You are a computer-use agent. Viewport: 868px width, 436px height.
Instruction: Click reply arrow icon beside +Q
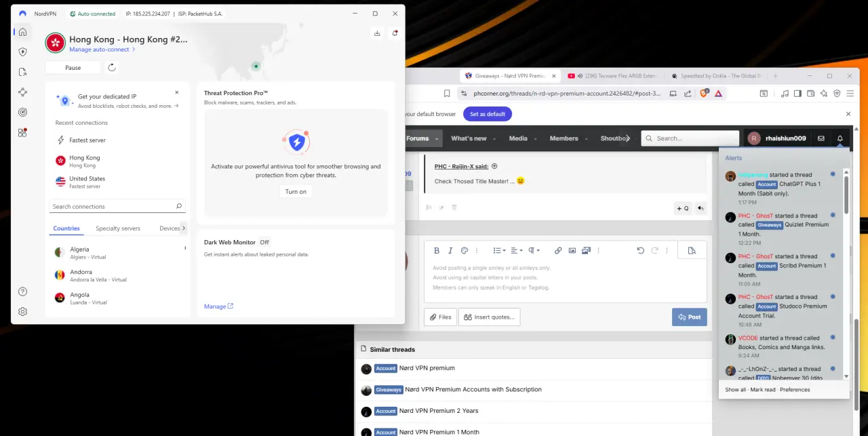pos(700,208)
